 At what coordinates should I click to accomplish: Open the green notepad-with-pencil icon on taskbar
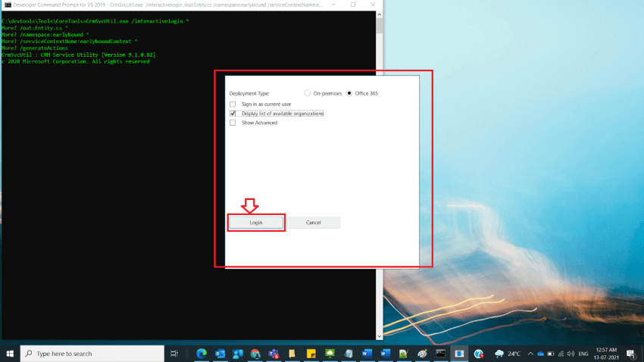(403, 354)
